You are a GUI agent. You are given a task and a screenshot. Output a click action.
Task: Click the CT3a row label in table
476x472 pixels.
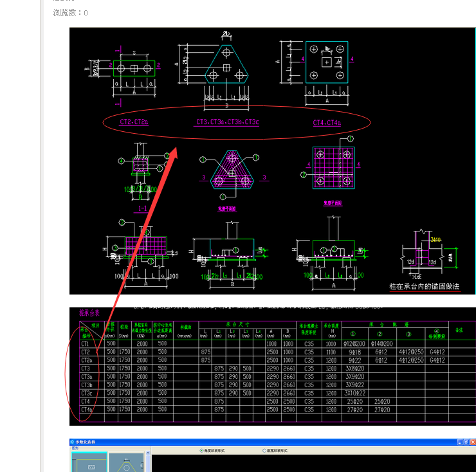coord(87,377)
